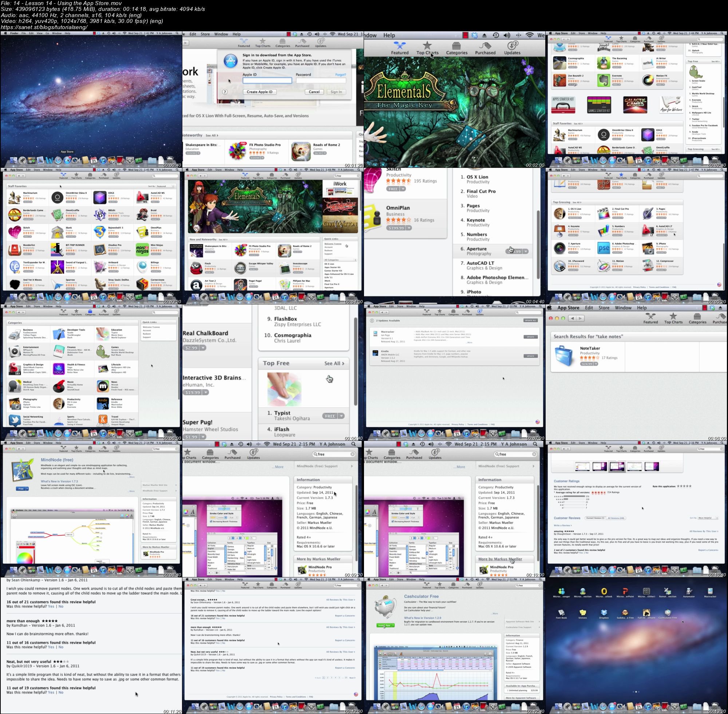Click See All next to Noteworthy heading

(x=212, y=135)
